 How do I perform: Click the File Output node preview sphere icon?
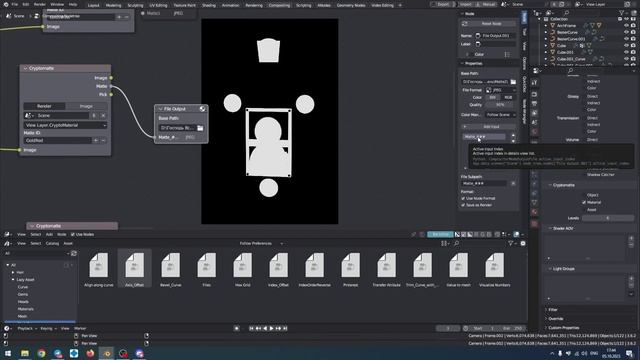[202, 109]
